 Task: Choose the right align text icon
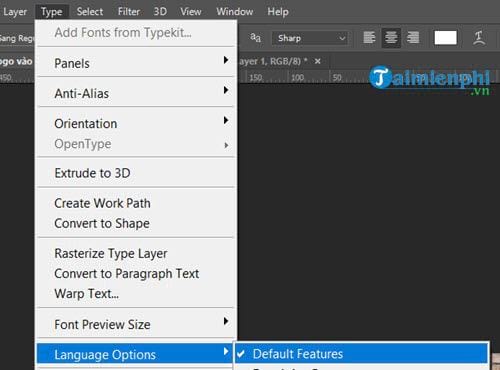point(413,38)
